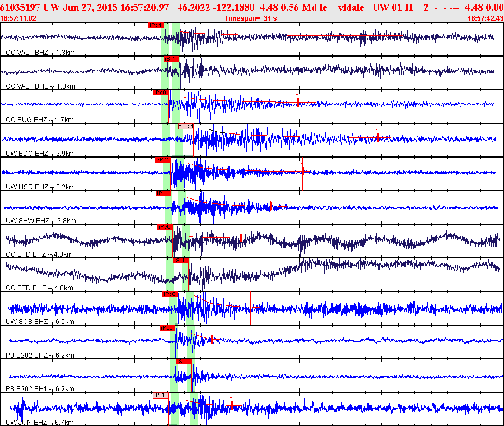Screen dimensions: 504x426
Task: Click the 'UW HSR EHZ -- 3.2km' label
Action: pos(40,187)
